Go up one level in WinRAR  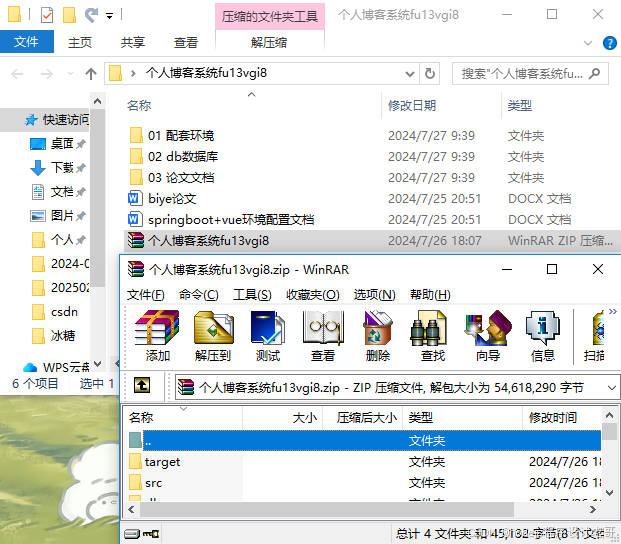142,385
